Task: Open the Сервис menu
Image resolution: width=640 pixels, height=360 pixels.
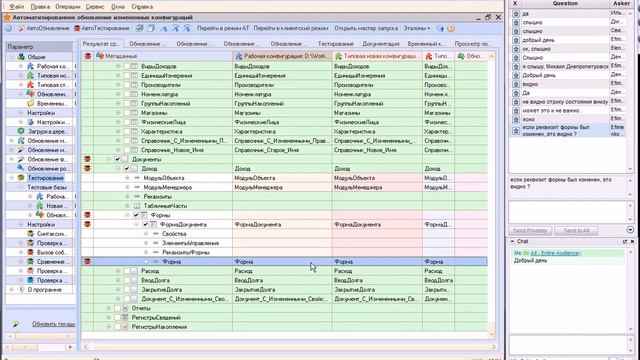Action: [x=95, y=7]
